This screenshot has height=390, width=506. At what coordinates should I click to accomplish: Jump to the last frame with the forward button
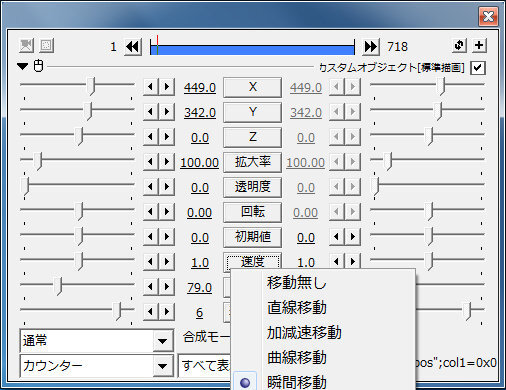coord(371,46)
